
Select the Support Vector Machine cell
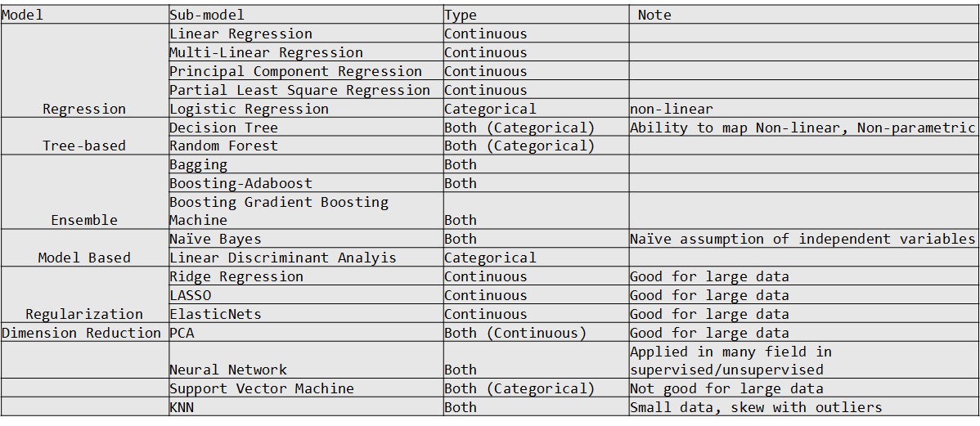306,388
